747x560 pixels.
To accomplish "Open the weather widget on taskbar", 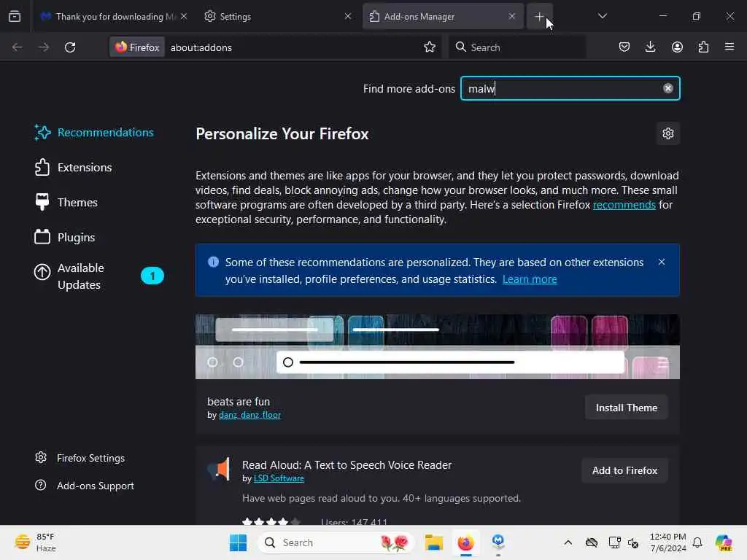I will [x=35, y=542].
